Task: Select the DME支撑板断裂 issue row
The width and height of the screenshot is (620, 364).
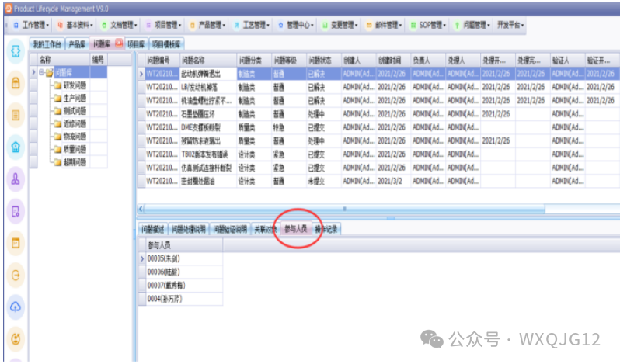Action: [378, 127]
